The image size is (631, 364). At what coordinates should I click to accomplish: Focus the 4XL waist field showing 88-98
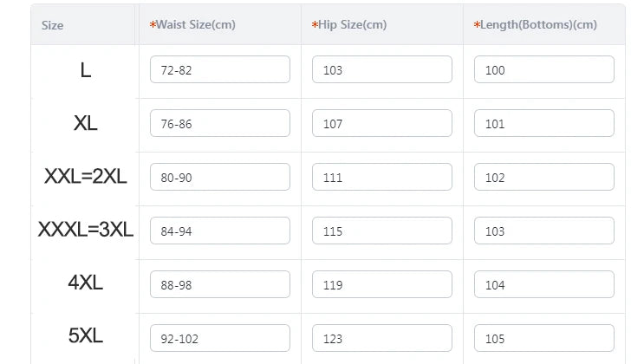(x=219, y=285)
